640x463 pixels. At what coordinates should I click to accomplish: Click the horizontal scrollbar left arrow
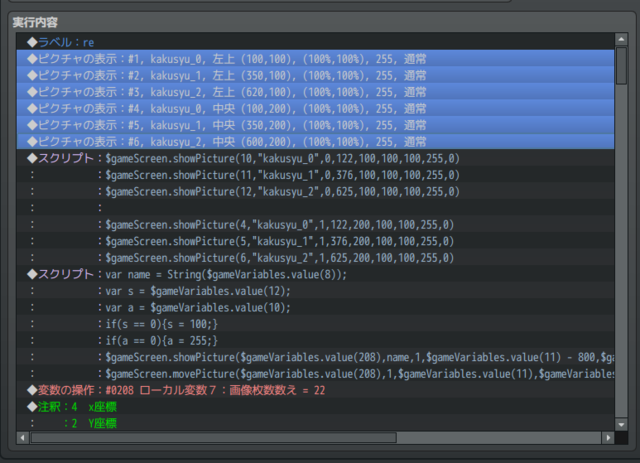click(x=22, y=438)
